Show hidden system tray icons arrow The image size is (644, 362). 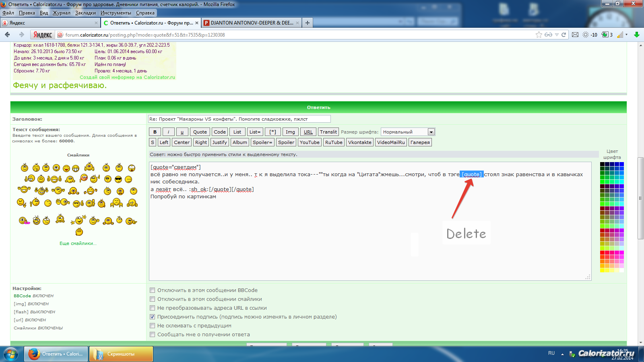coord(562,354)
